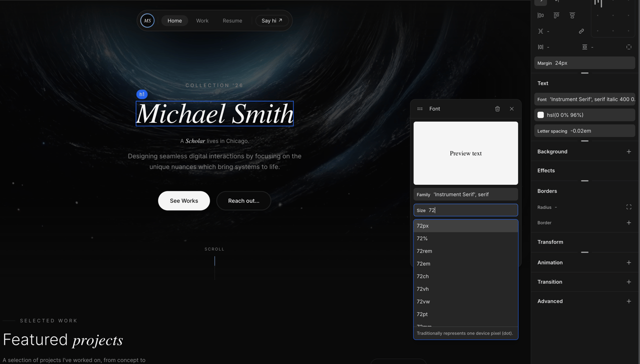Select the Michael Smith heading
Viewport: 640px width, 364px height.
pyautogui.click(x=214, y=114)
